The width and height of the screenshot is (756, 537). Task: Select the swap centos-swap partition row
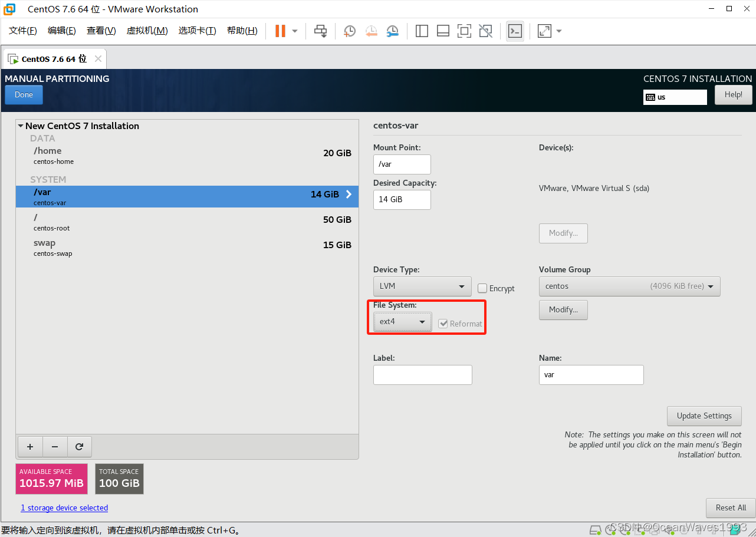tap(187, 248)
